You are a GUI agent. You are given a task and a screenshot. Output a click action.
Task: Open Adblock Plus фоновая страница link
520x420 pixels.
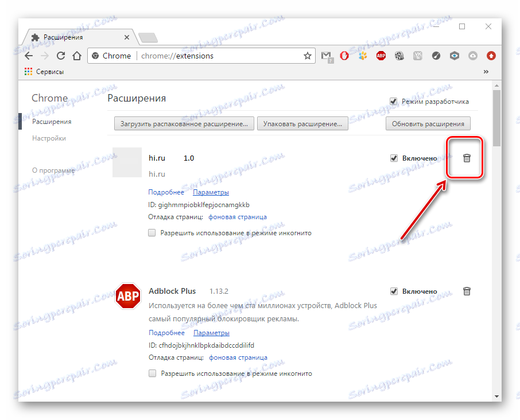tap(238, 357)
